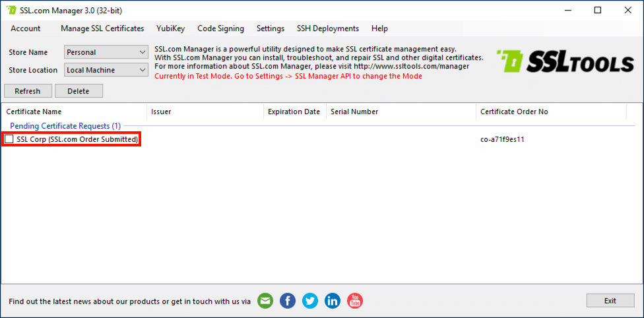Open the Account menu
This screenshot has height=318, width=644.
(x=26, y=28)
